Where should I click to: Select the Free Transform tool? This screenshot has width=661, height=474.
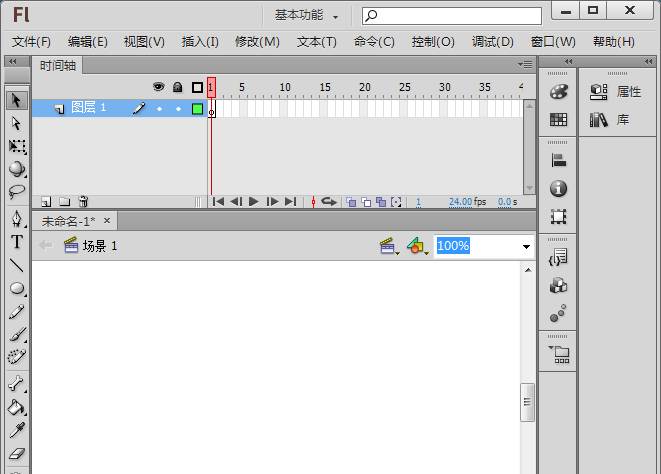click(x=17, y=146)
